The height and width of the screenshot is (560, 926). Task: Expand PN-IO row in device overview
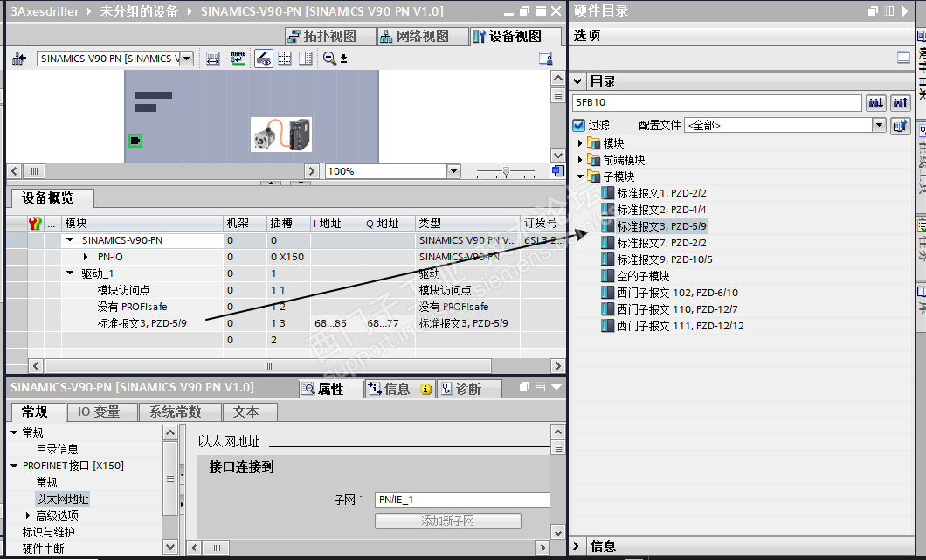pyautogui.click(x=86, y=257)
